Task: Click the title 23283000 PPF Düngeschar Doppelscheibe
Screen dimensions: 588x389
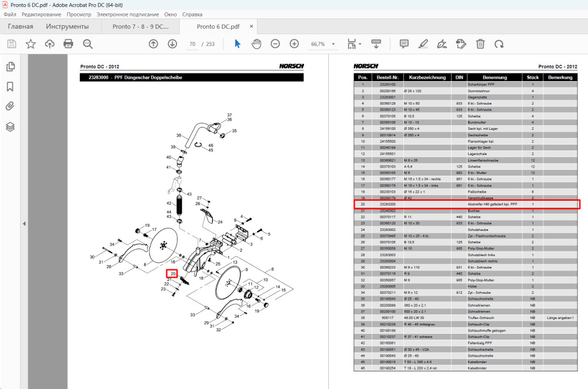Action: [x=135, y=78]
